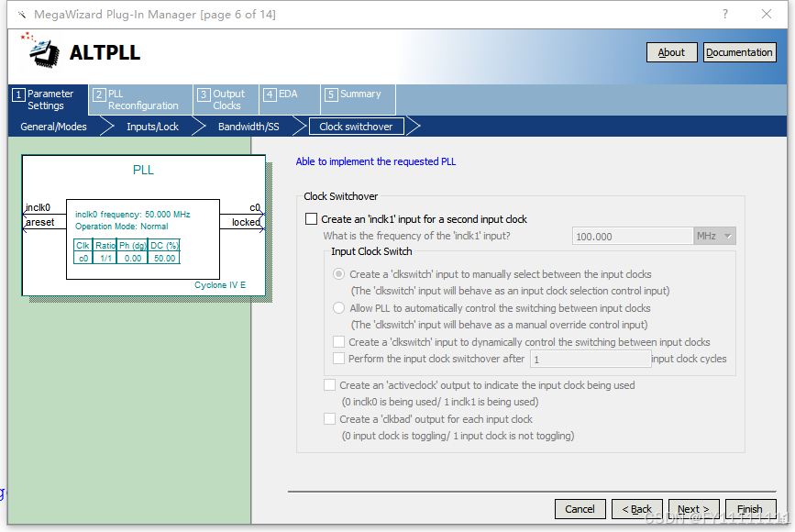Click the 'Cyclone IV E' device label
Screen dimensions: 795x532
(x=220, y=285)
